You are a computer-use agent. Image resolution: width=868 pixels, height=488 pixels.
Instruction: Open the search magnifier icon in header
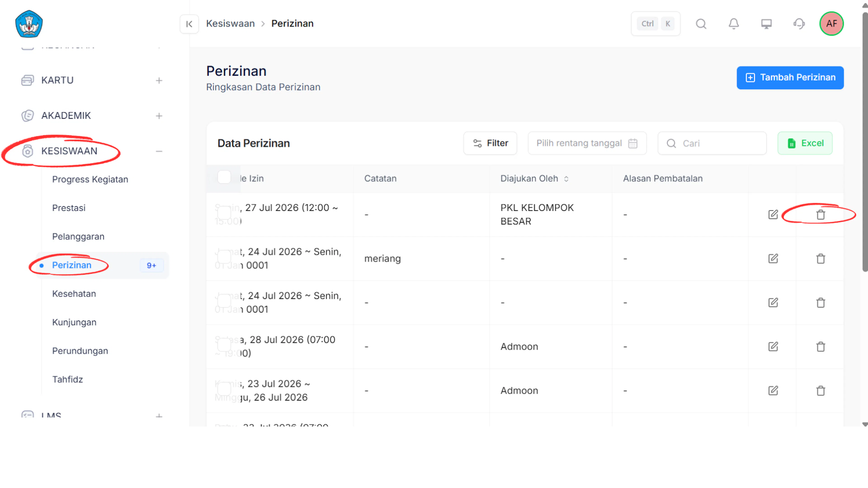[x=701, y=23]
